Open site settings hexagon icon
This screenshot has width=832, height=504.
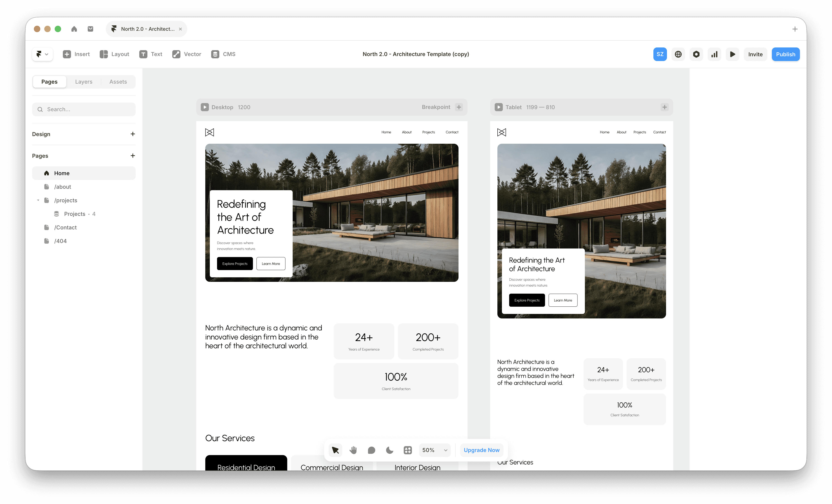point(696,54)
